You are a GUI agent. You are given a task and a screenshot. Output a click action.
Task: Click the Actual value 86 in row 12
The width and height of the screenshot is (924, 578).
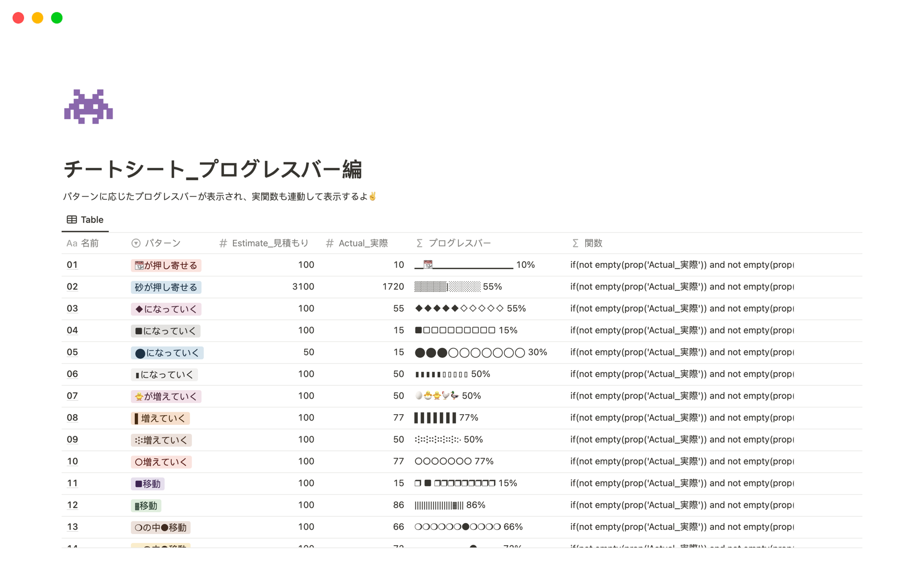[398, 505]
